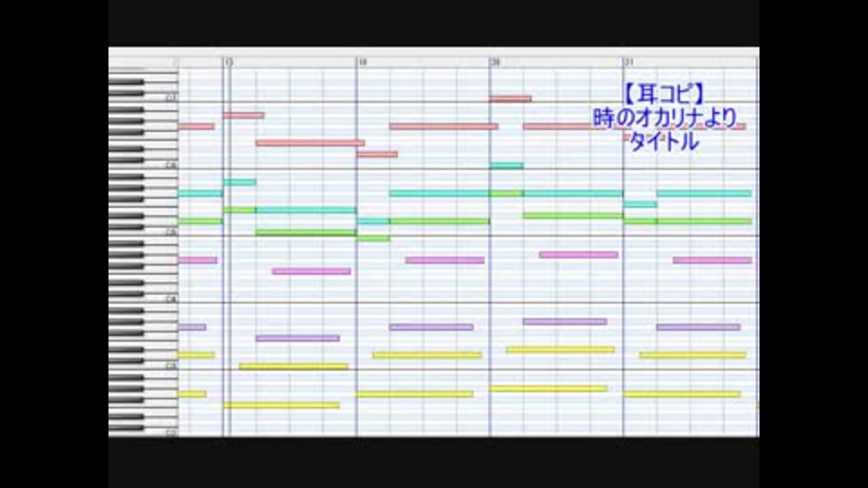Select the highest red note in measure 20
The width and height of the screenshot is (868, 488).
510,99
